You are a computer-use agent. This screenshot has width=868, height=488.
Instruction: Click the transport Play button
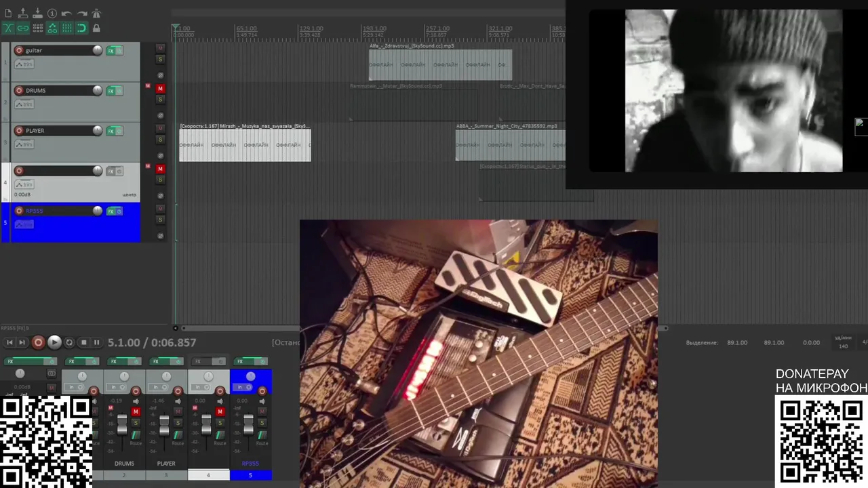(x=55, y=343)
